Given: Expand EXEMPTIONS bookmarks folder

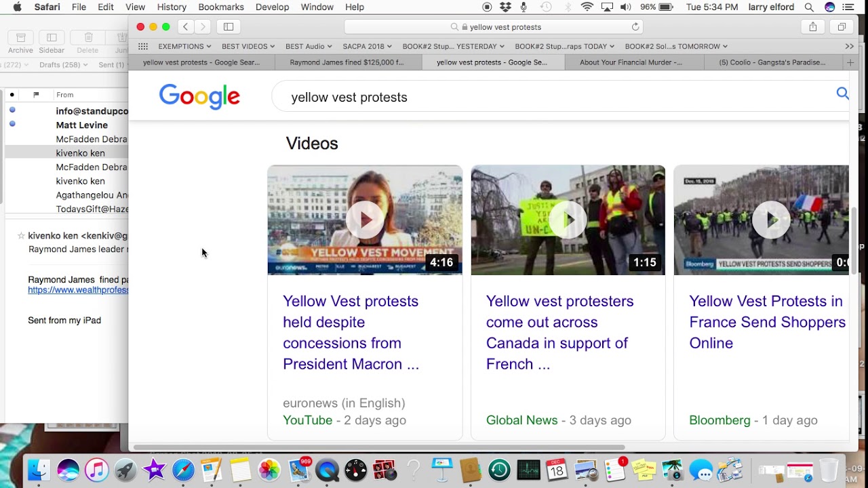Looking at the screenshot, I should 184,46.
